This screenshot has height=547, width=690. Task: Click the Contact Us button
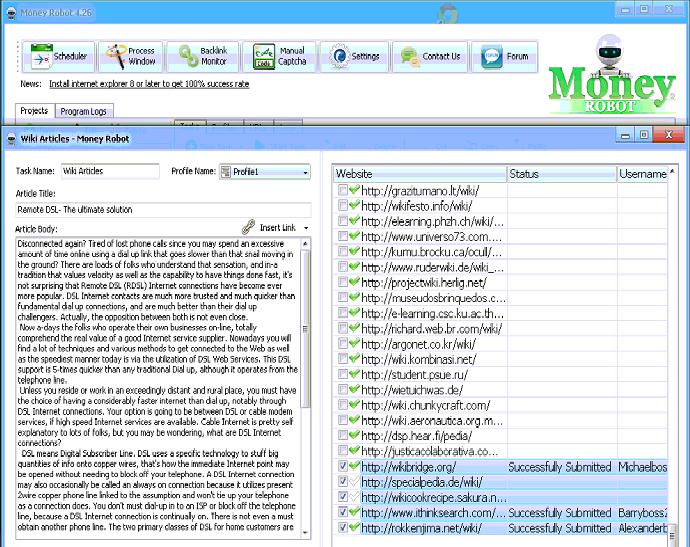tap(429, 56)
